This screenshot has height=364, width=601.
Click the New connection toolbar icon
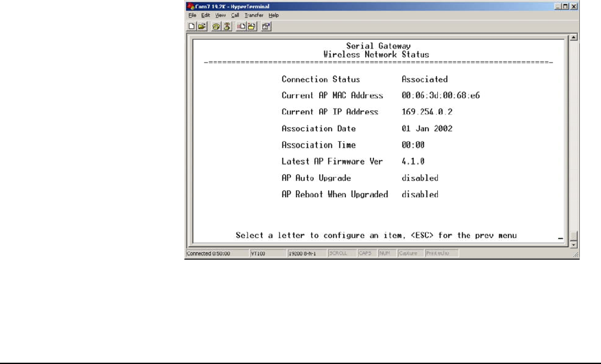click(x=192, y=26)
